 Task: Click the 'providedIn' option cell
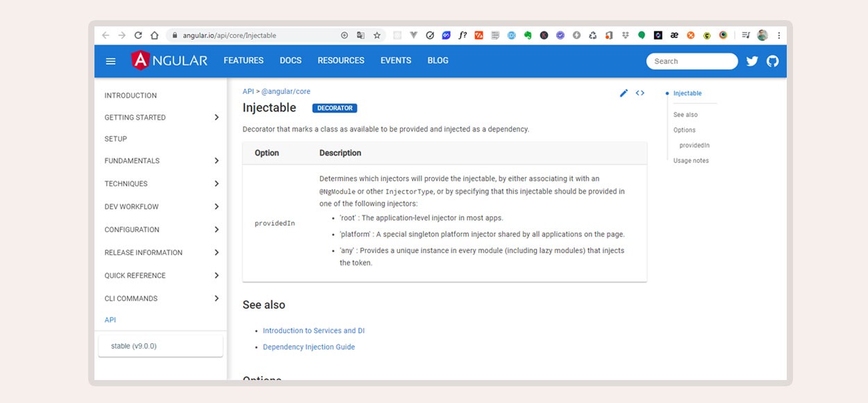[x=275, y=223]
